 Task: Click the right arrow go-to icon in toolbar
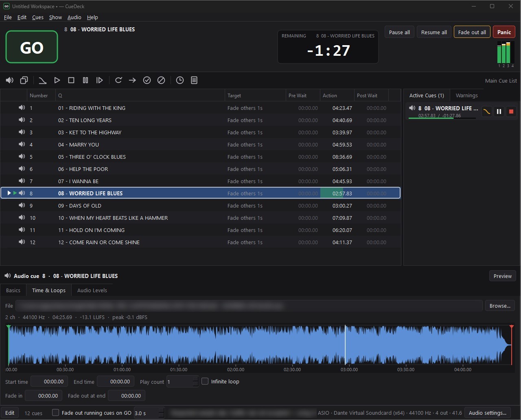pos(132,80)
